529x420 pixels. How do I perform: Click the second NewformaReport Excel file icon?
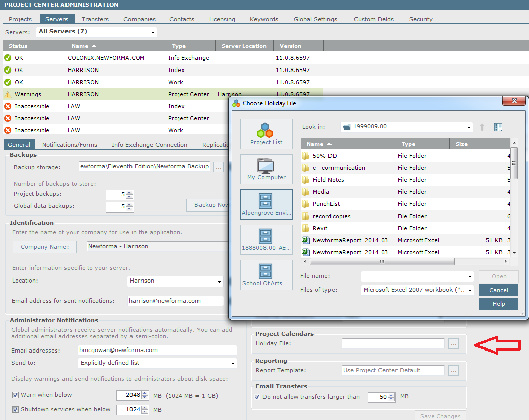coord(305,252)
